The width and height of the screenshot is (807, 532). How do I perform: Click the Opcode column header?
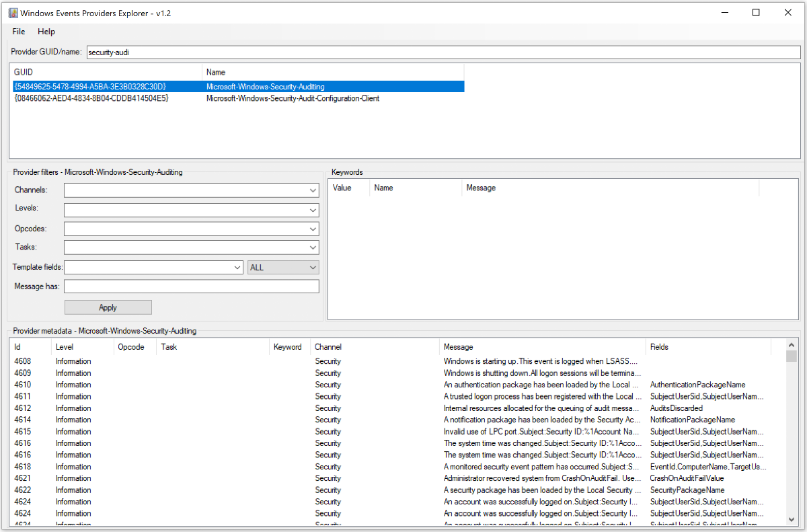tap(134, 347)
